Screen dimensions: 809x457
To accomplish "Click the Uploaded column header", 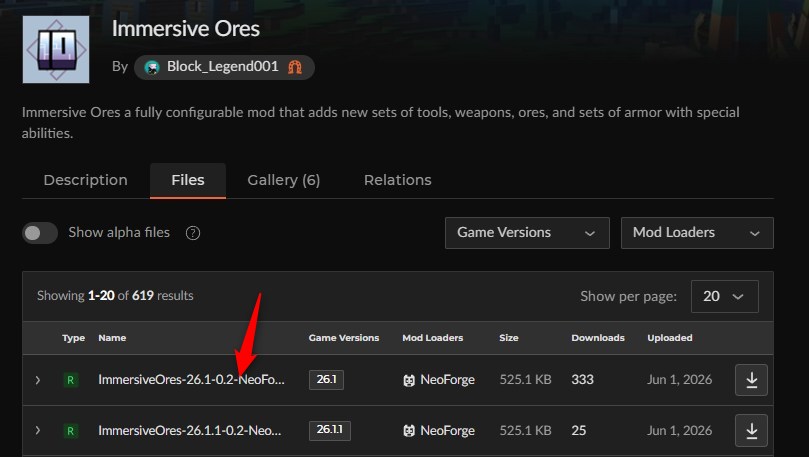I will coord(670,338).
